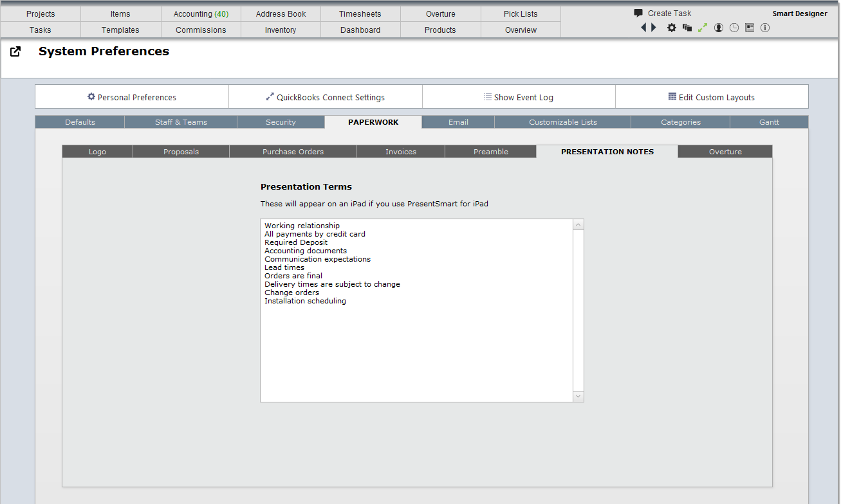
Task: Click the stacked windows icon
Action: 687,28
